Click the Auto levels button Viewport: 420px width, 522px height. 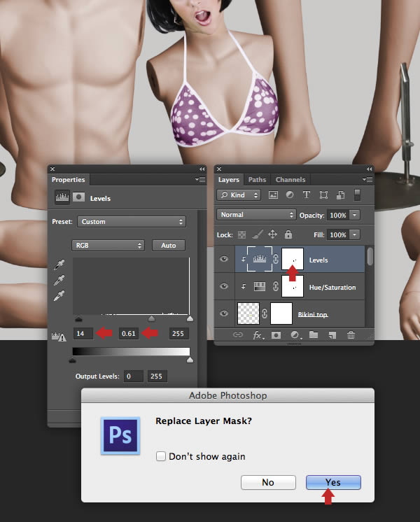(x=168, y=246)
